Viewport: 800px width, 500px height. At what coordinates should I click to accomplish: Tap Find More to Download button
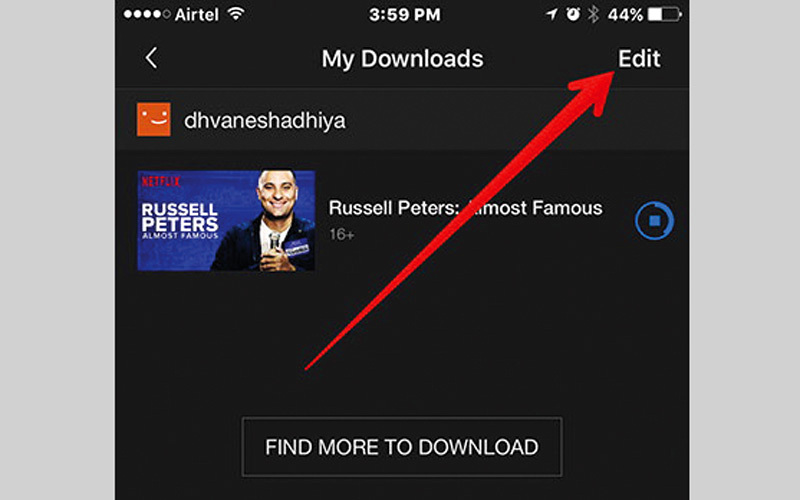402,447
